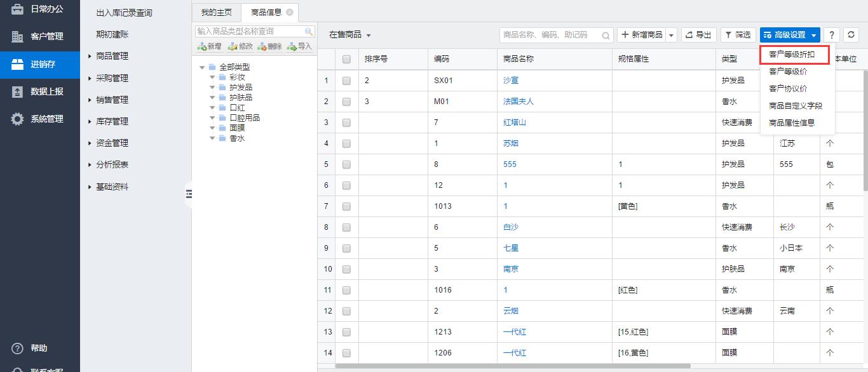868x372 pixels.
Task: Click the 导出 button
Action: coord(698,35)
